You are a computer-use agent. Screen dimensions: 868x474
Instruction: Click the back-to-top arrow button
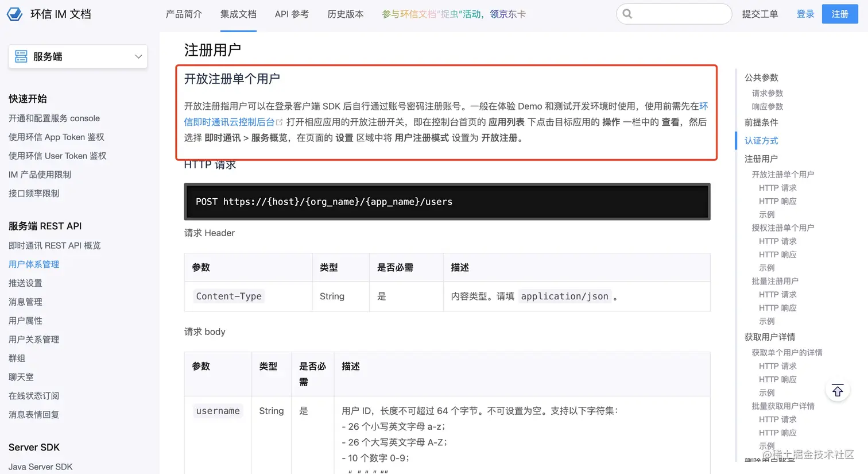[838, 391]
